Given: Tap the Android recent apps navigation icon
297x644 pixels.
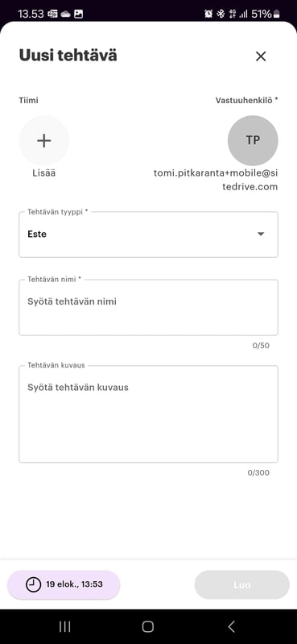Looking at the screenshot, I should tap(65, 626).
